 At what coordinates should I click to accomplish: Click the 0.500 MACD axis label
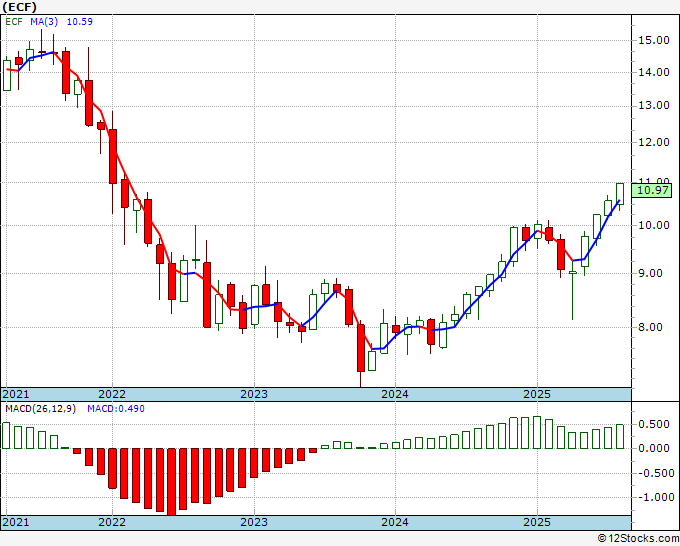point(654,424)
